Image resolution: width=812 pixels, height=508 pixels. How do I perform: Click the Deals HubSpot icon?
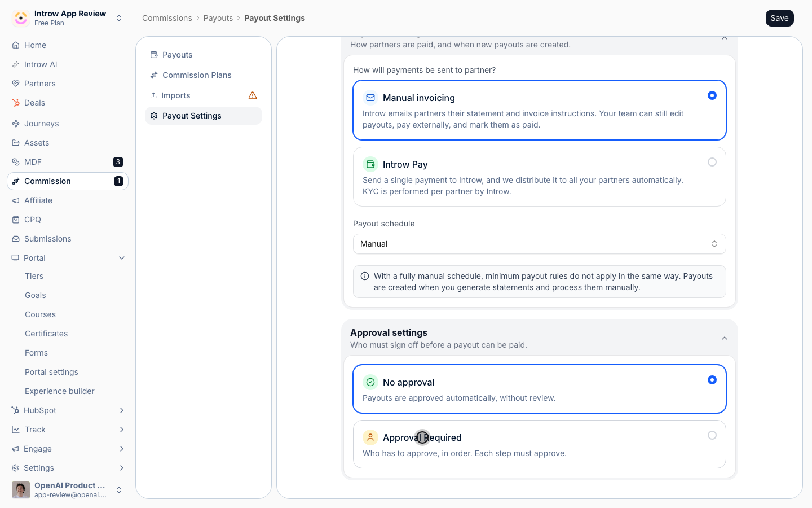point(16,103)
